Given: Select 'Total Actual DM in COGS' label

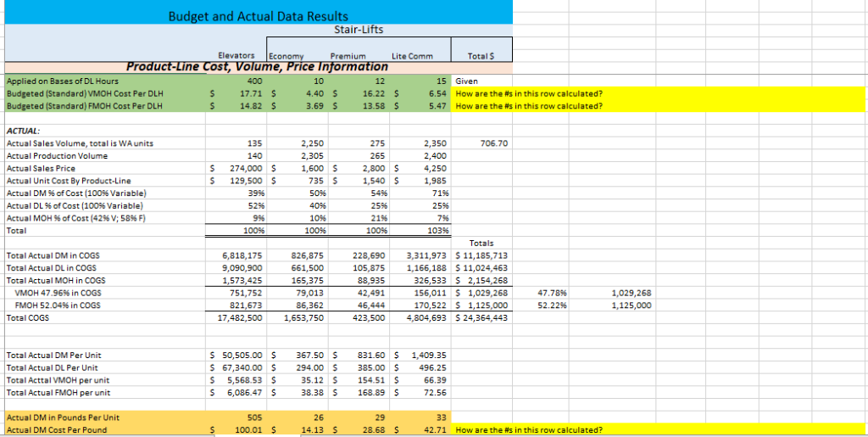Looking at the screenshot, I should 53,256.
